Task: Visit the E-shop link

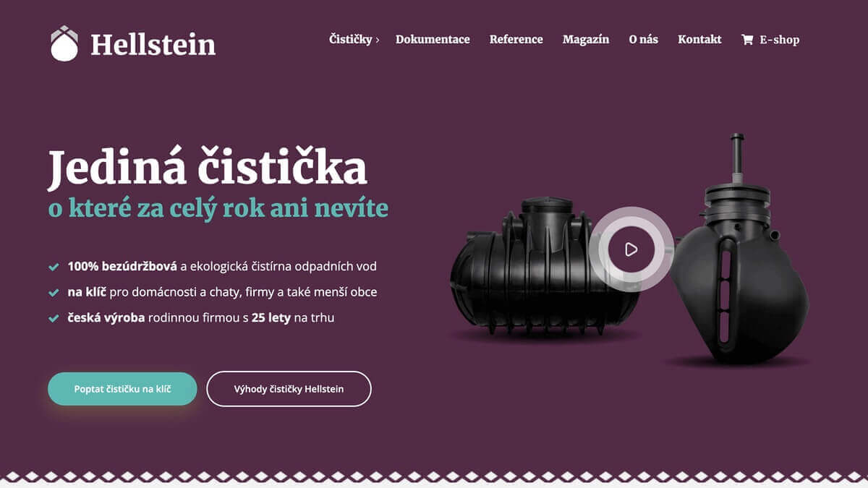Action: 779,40
